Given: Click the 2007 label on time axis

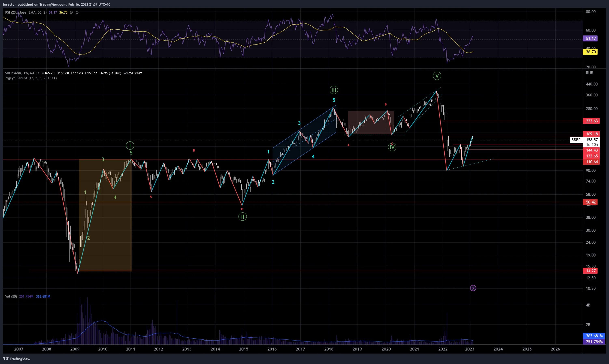Looking at the screenshot, I should point(19,349).
